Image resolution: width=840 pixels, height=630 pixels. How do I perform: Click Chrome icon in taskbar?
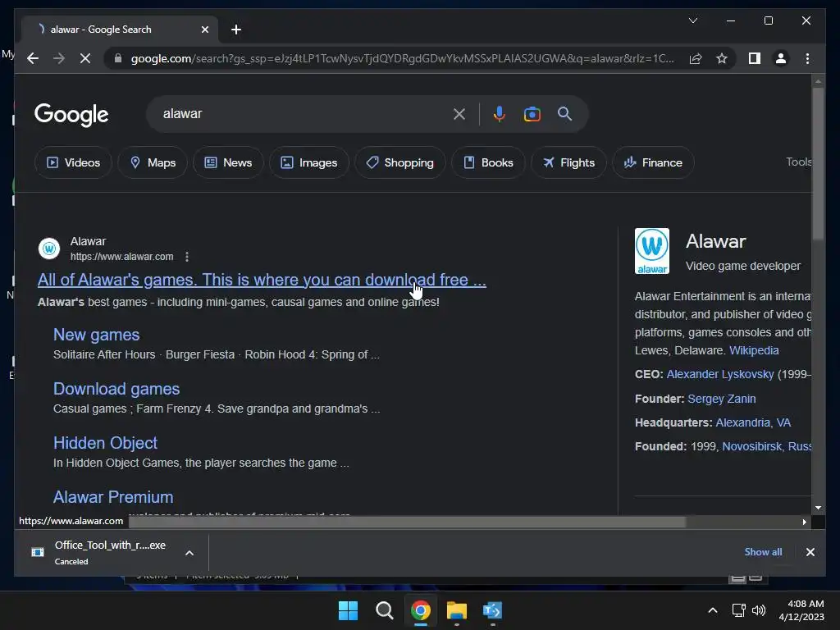(x=421, y=610)
